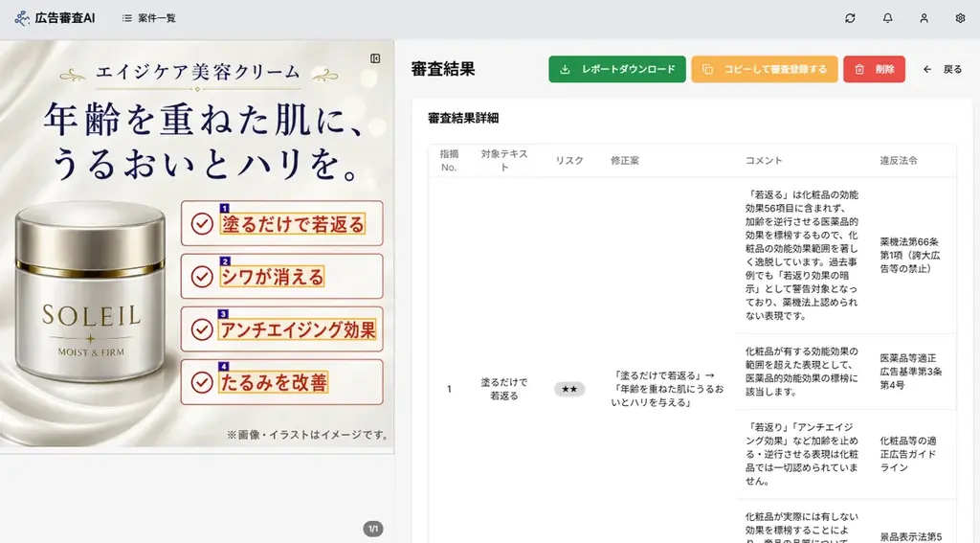
Task: Click the リスク column header
Action: (569, 160)
